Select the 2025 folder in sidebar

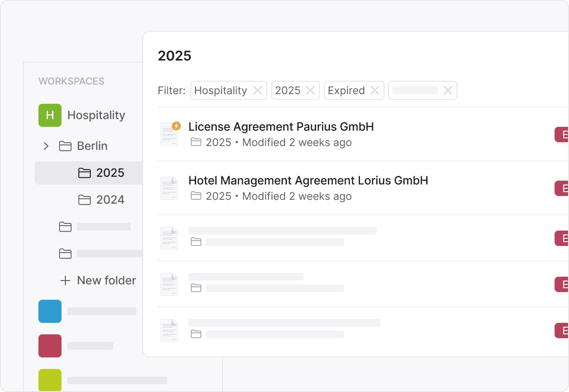tap(110, 173)
